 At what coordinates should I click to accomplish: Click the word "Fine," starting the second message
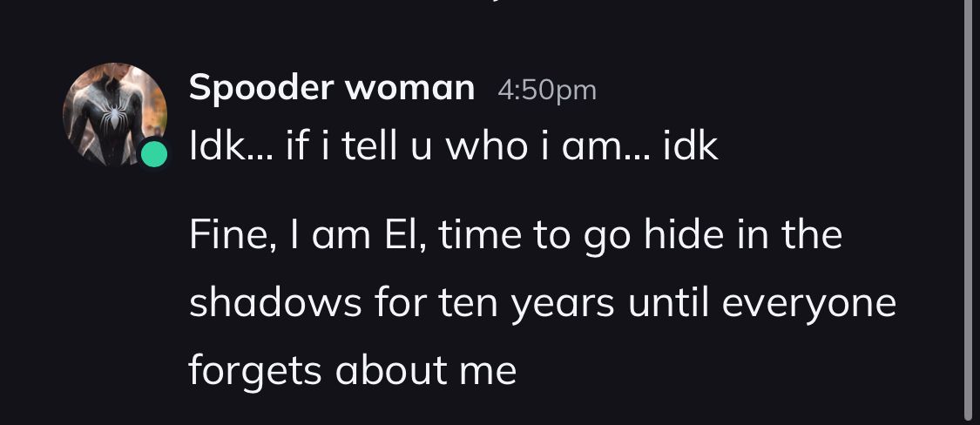click(226, 236)
